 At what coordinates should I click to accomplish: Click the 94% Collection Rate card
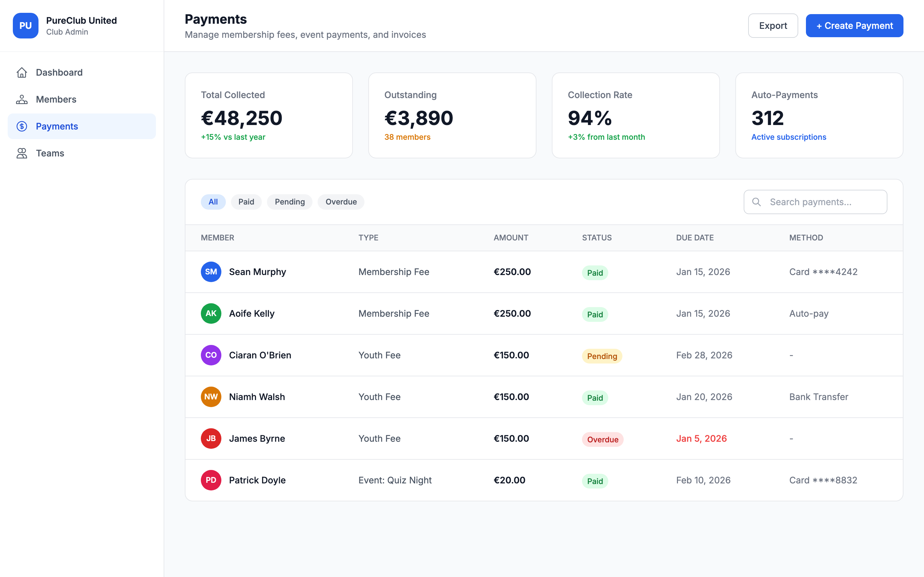(635, 115)
